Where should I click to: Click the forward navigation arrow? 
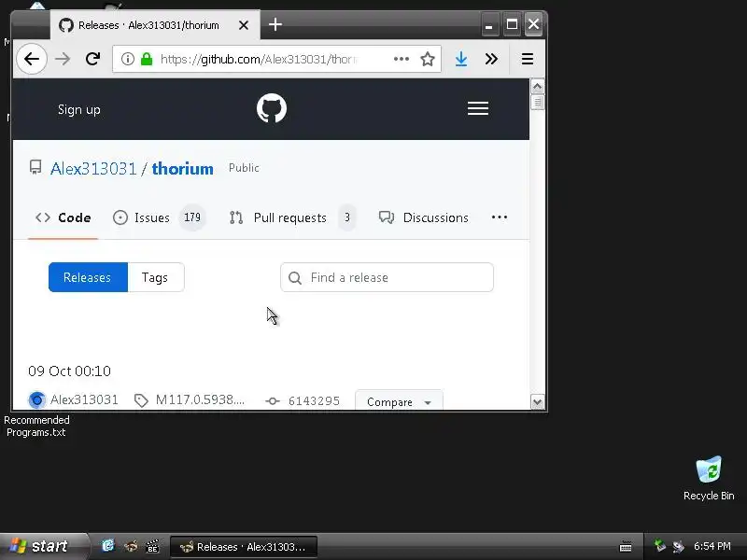coord(63,59)
